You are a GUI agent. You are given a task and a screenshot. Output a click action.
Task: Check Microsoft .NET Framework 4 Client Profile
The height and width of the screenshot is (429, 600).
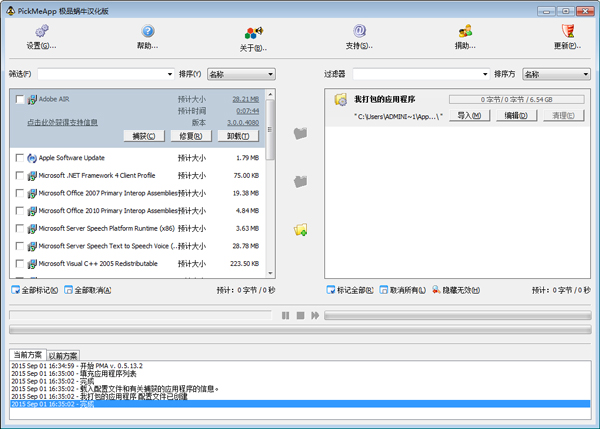tap(20, 176)
